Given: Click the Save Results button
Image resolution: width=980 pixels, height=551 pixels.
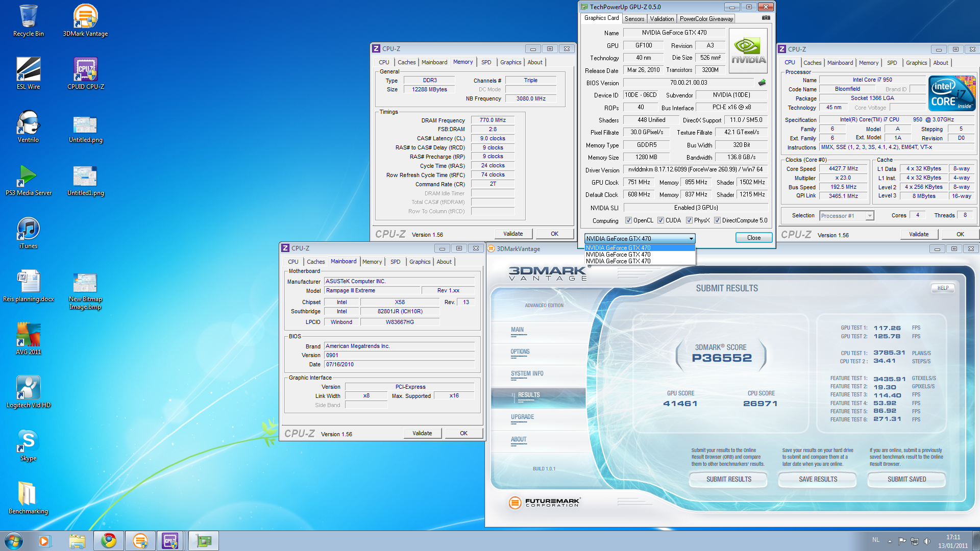Looking at the screenshot, I should 818,480.
